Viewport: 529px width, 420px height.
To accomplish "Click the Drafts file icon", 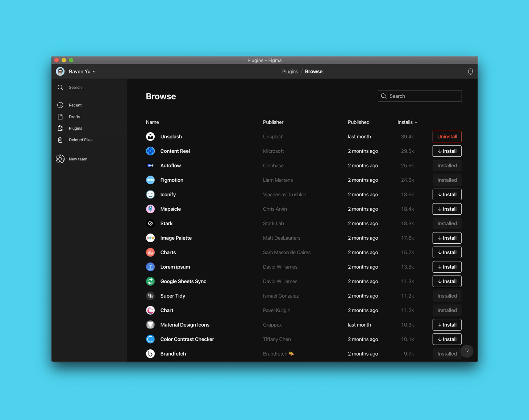I will point(60,117).
